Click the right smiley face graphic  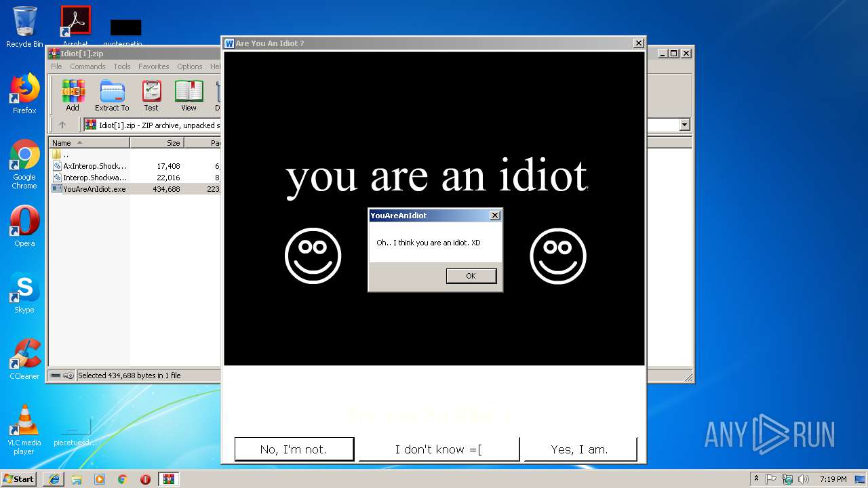(x=558, y=256)
